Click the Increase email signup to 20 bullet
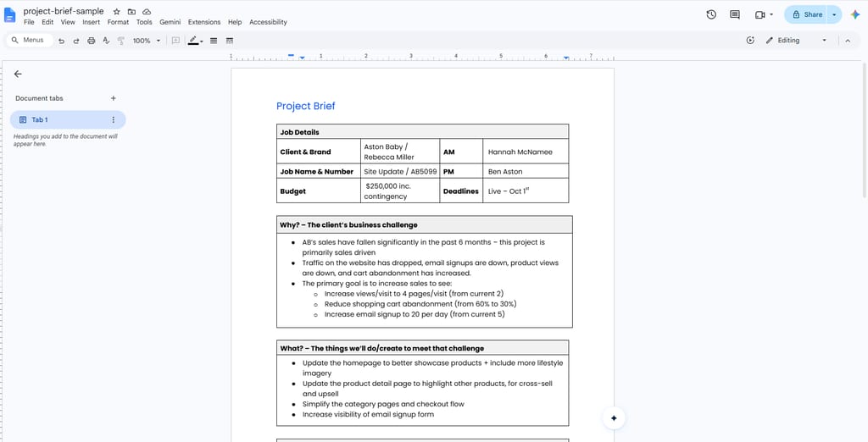Screen dimensions: 868x442 pos(415,314)
